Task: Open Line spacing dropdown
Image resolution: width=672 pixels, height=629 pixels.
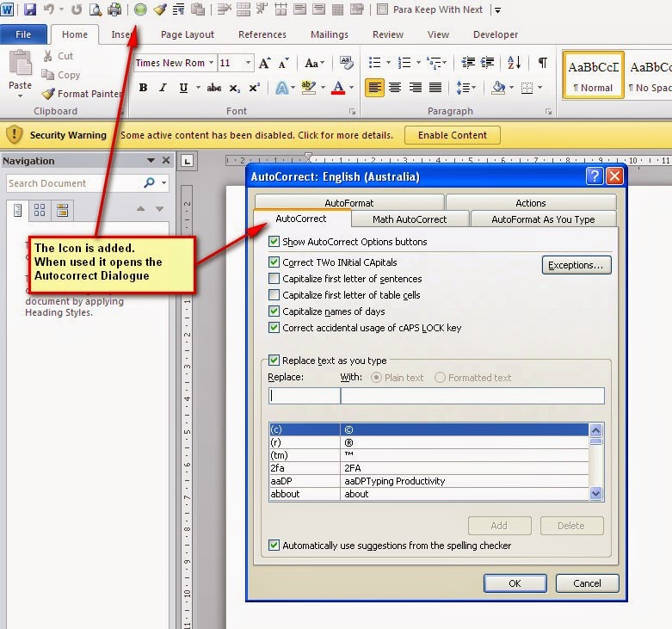Action: [466, 88]
